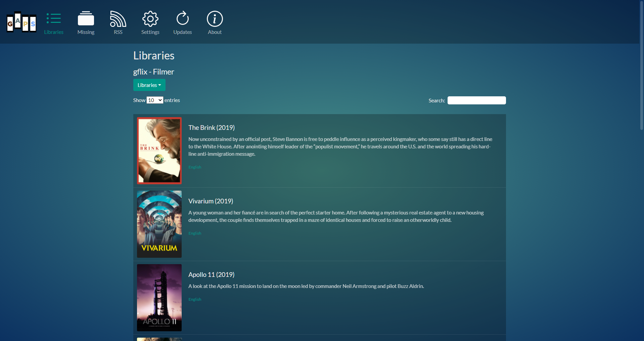
Task: Open the Libraries list icon
Action: pyautogui.click(x=54, y=19)
